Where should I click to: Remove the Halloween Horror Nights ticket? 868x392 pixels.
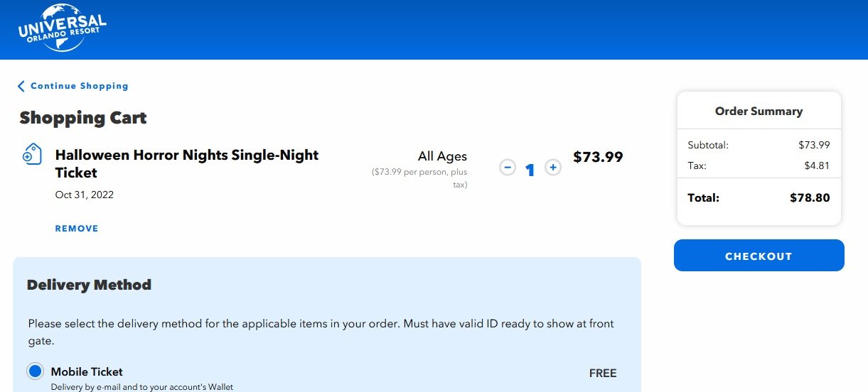tap(77, 229)
